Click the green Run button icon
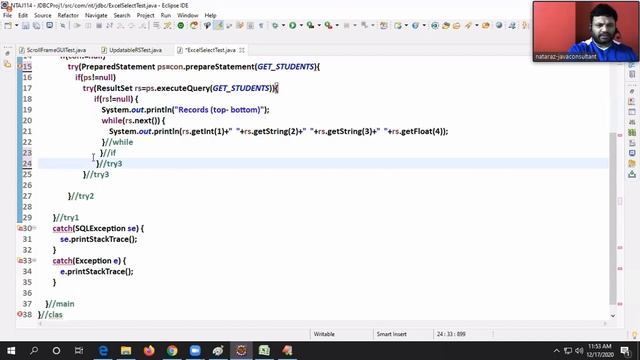The width and height of the screenshot is (640, 360). point(293,25)
